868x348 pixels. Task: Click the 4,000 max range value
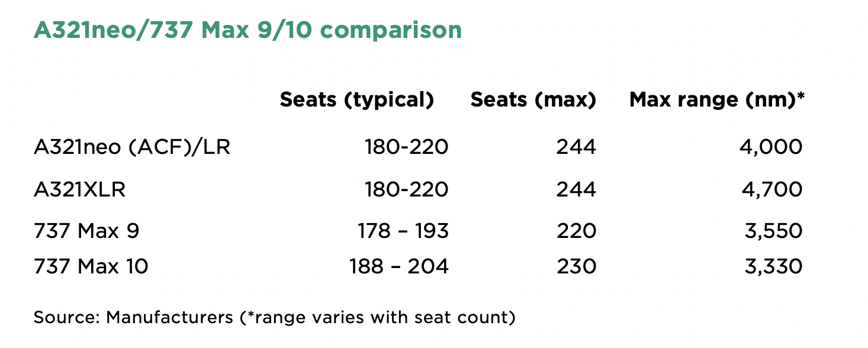coord(771,147)
